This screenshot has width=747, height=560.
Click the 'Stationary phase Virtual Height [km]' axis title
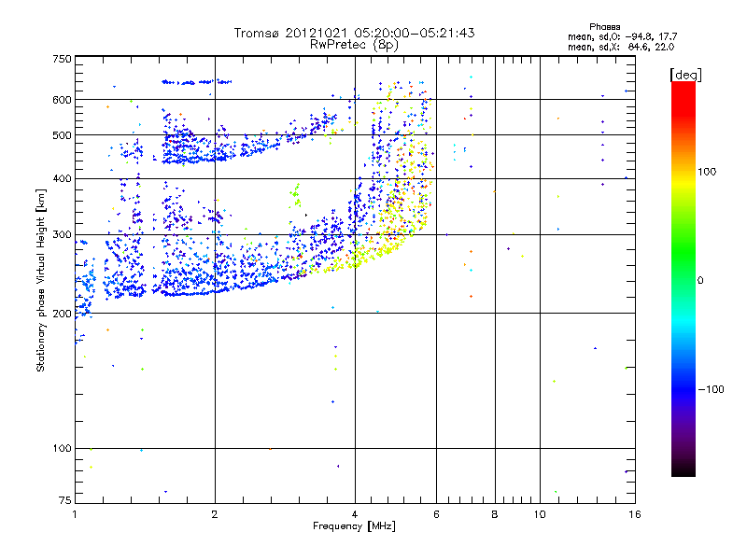[41, 280]
